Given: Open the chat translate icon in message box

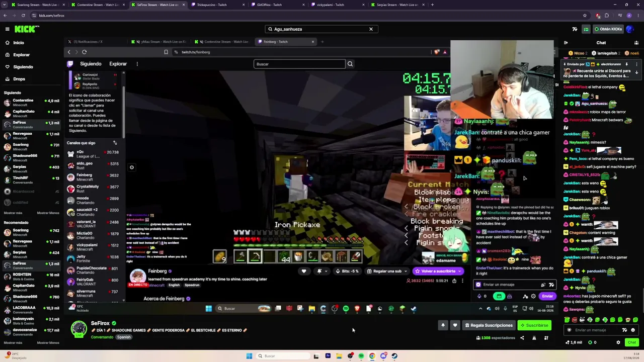Looking at the screenshot, I should point(625,330).
